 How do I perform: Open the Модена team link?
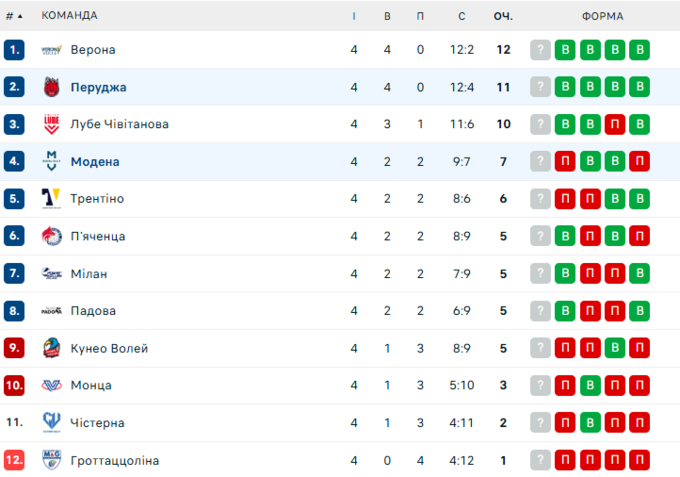coord(95,161)
